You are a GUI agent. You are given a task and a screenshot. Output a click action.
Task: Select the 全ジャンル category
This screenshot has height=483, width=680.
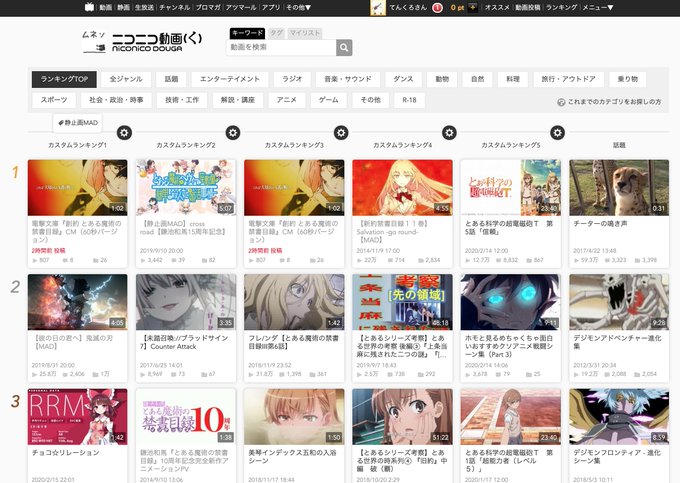126,79
